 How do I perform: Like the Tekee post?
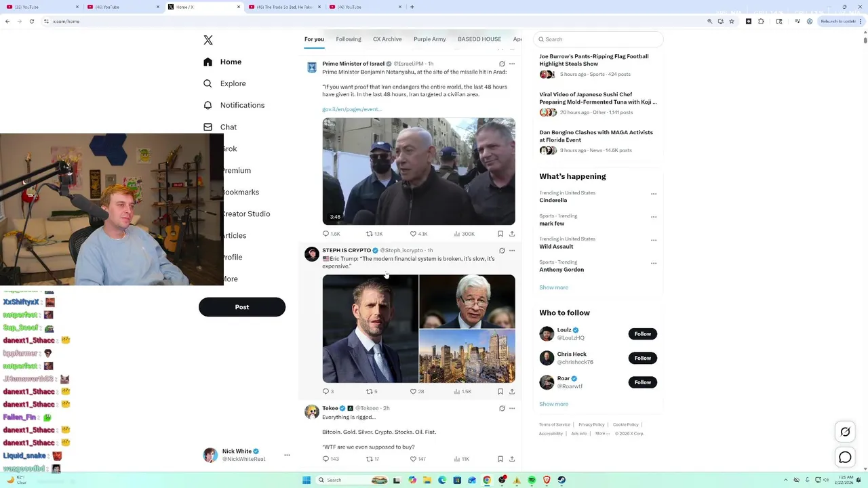pos(418,459)
